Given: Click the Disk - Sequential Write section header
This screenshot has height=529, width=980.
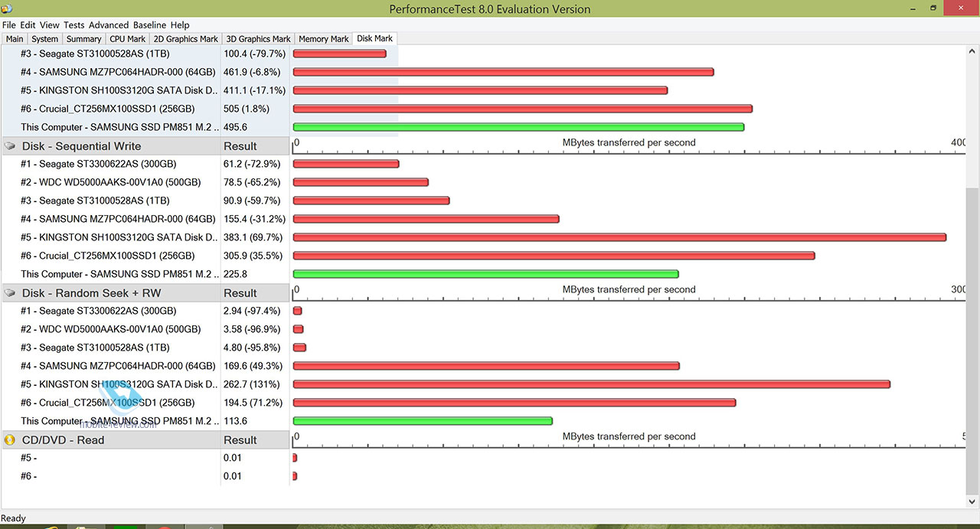Looking at the screenshot, I should (81, 146).
